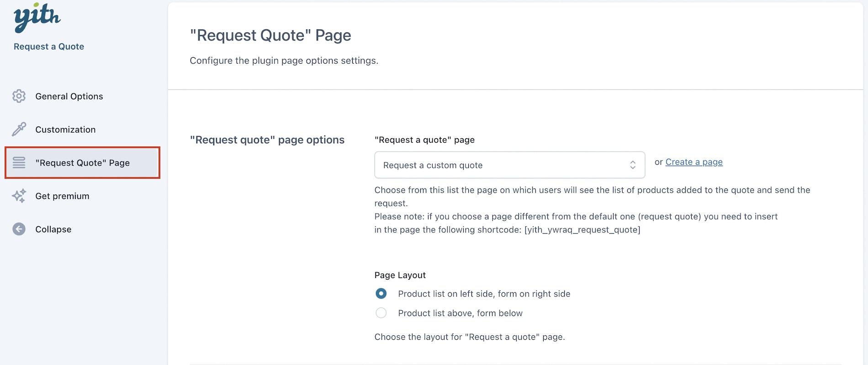The height and width of the screenshot is (365, 868).
Task: Click the Get premium sparkle icon
Action: coord(19,196)
